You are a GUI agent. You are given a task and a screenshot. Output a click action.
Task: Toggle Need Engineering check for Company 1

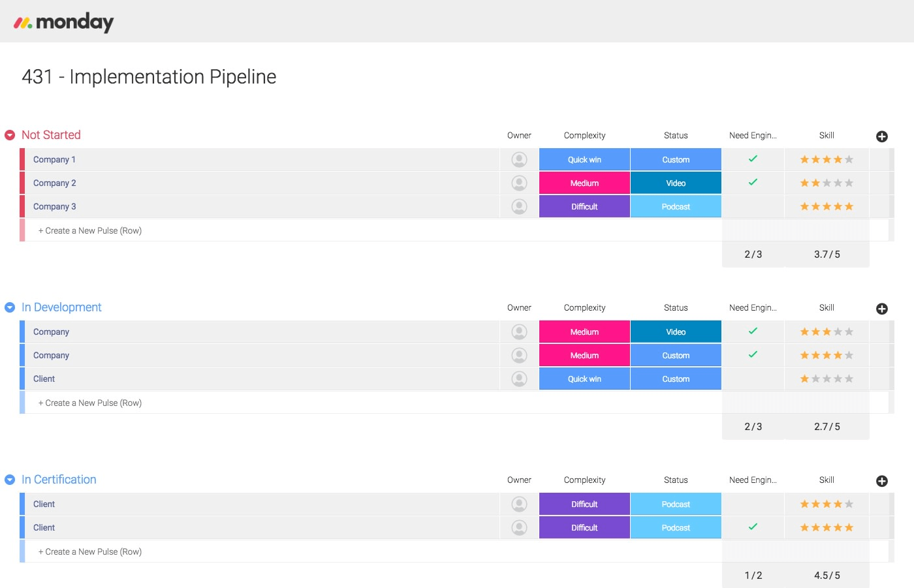coord(753,159)
